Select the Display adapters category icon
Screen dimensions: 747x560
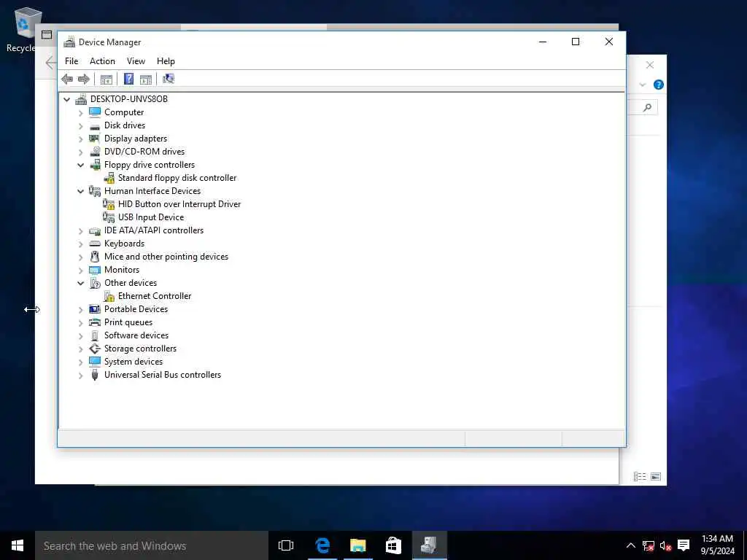tap(95, 139)
